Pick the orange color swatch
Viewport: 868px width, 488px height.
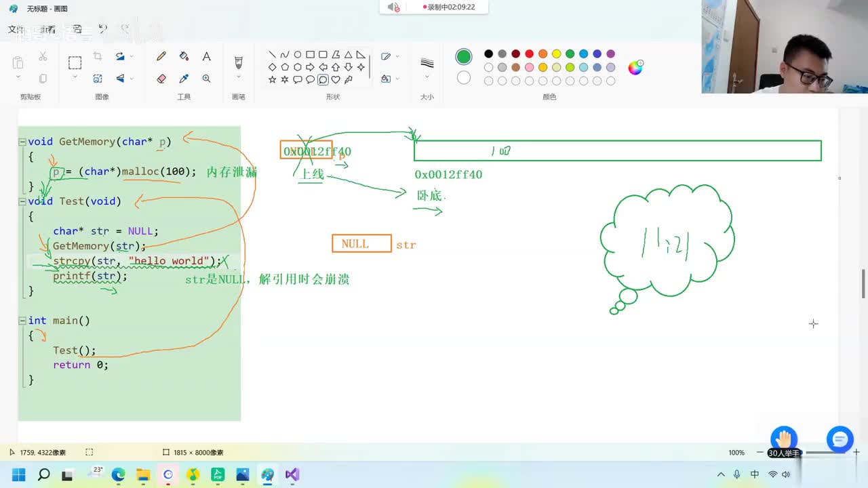pyautogui.click(x=542, y=54)
